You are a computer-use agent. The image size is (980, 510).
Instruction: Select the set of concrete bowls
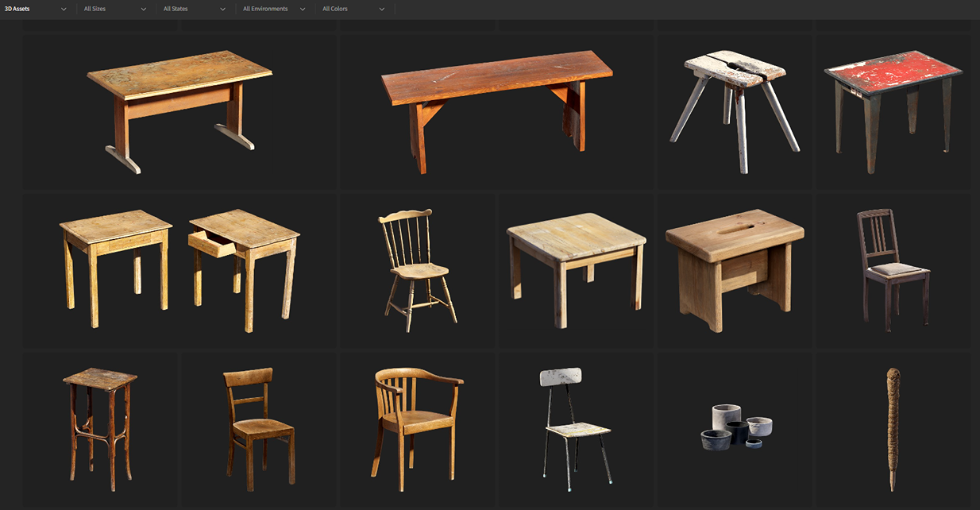pos(735,427)
